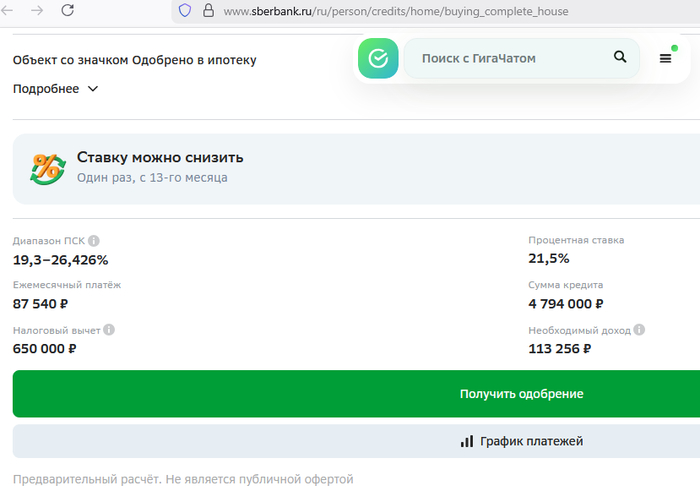700x502 pixels.
Task: Click the 21,5% interest rate value
Action: 549,259
